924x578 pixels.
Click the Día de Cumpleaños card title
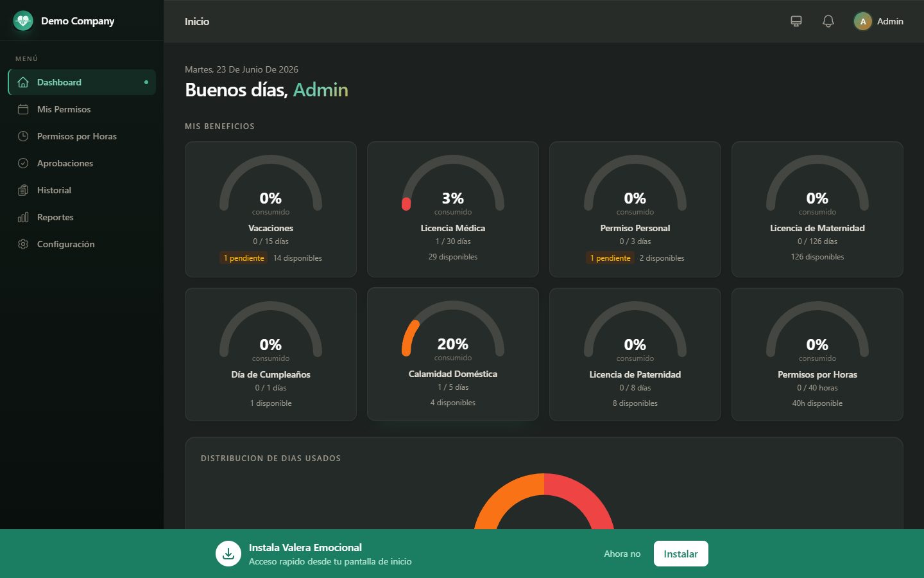point(271,374)
